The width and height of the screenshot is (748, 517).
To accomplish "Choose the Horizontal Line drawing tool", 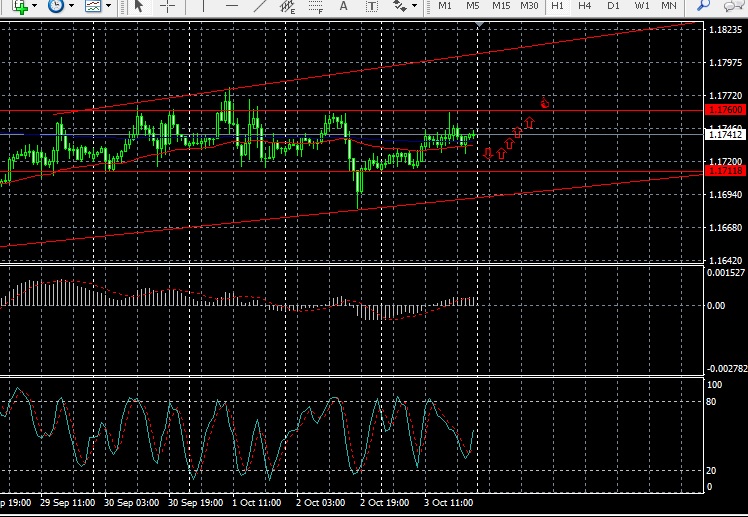I will coord(229,6).
